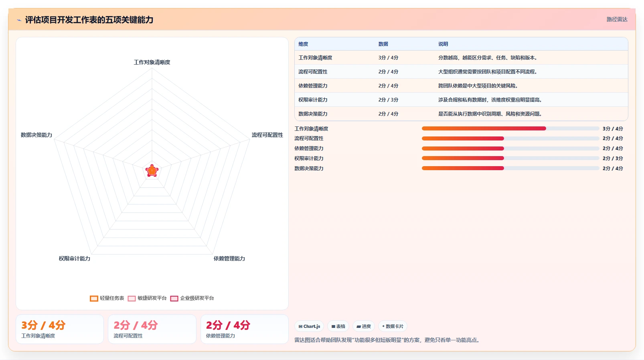Click description 跨团队依赖是中大型项目的关键风险
Screen dimensions: 644x360
coord(478,86)
